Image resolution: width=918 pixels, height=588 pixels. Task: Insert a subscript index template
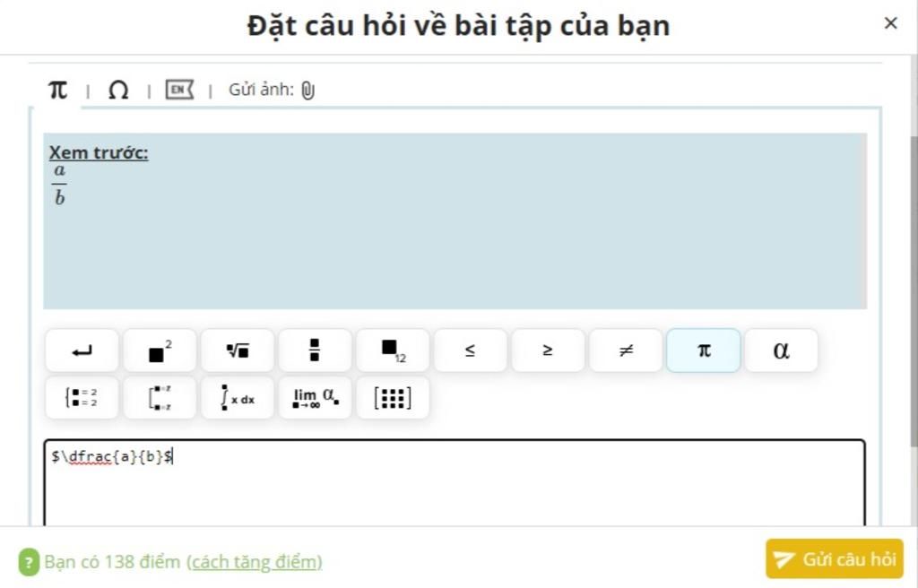pyautogui.click(x=393, y=350)
